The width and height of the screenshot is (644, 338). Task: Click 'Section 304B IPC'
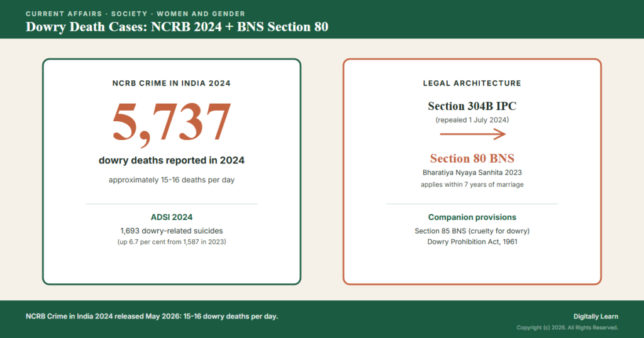(472, 106)
